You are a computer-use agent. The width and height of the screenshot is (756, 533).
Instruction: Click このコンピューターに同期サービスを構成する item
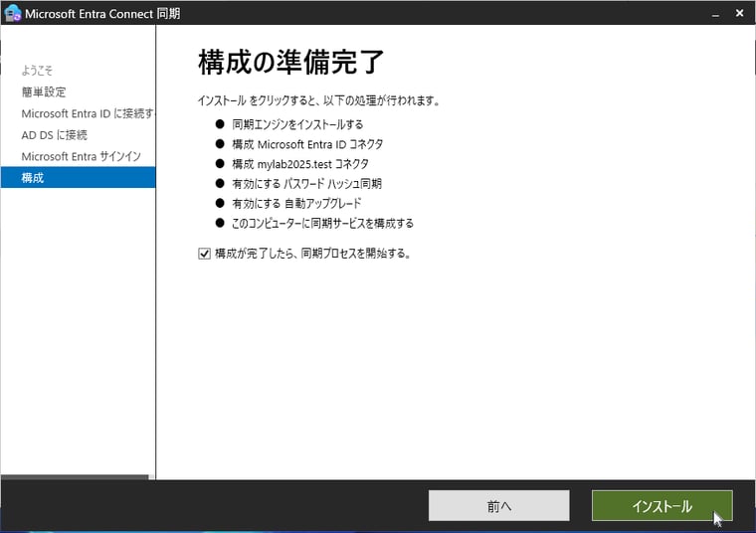(x=322, y=223)
